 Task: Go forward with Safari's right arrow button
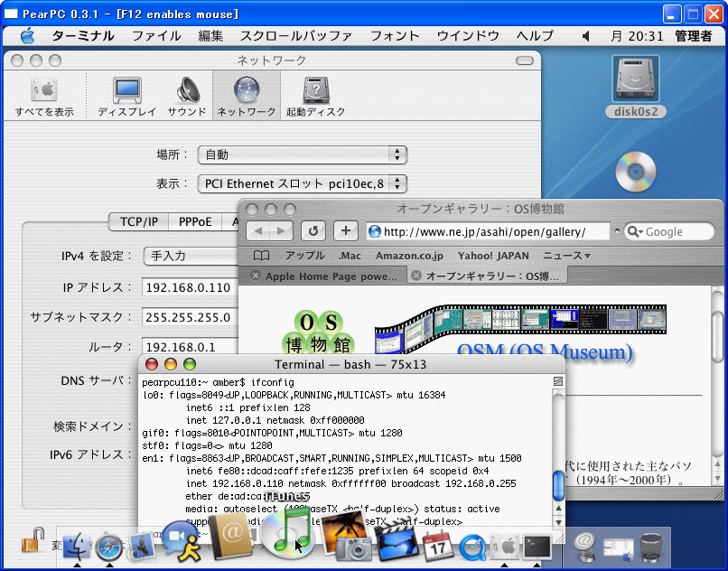[x=282, y=231]
